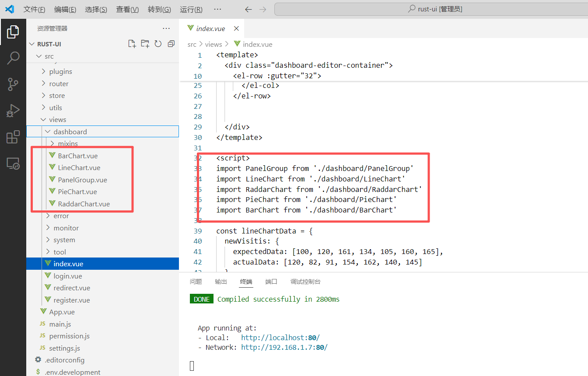Open the Search view icon
This screenshot has height=376, width=588.
click(x=13, y=58)
